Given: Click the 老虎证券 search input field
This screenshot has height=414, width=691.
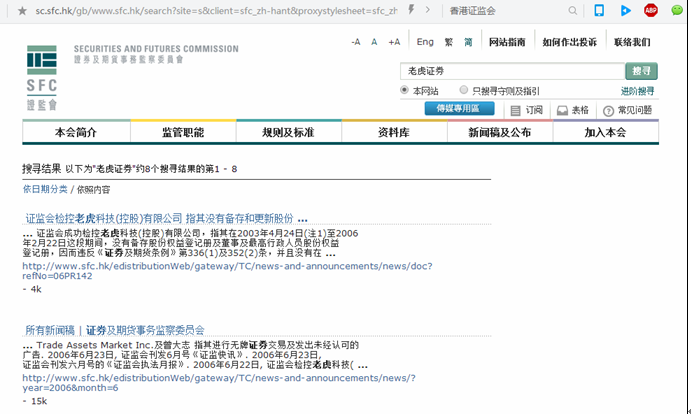Looking at the screenshot, I should pyautogui.click(x=510, y=71).
